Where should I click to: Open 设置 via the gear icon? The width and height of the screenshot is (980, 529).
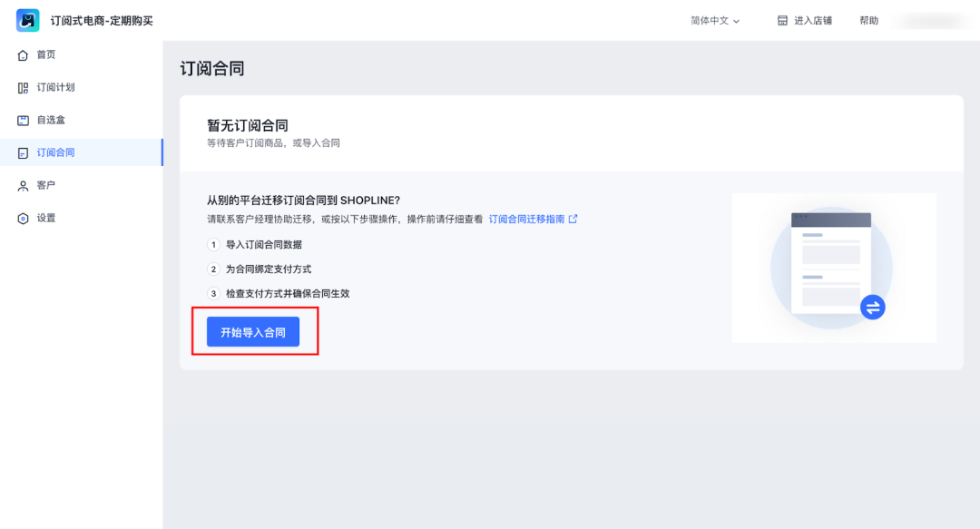tap(24, 219)
